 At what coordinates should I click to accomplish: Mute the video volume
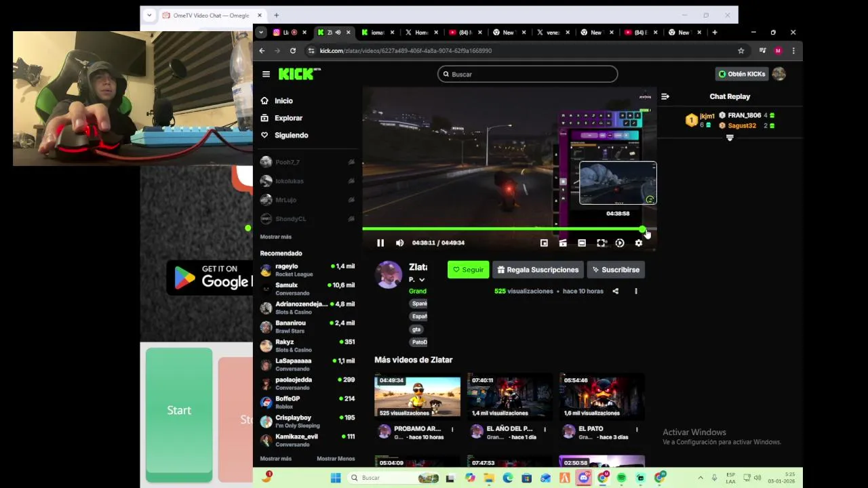(399, 243)
